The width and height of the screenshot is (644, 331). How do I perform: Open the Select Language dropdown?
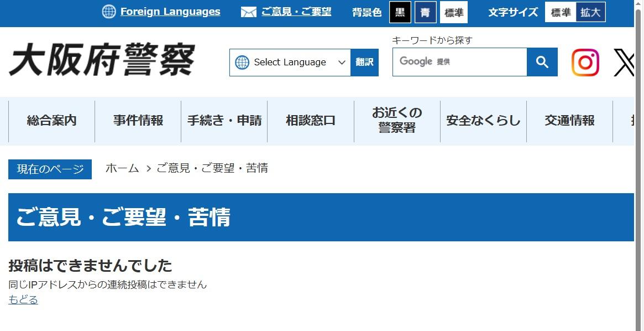click(x=290, y=63)
